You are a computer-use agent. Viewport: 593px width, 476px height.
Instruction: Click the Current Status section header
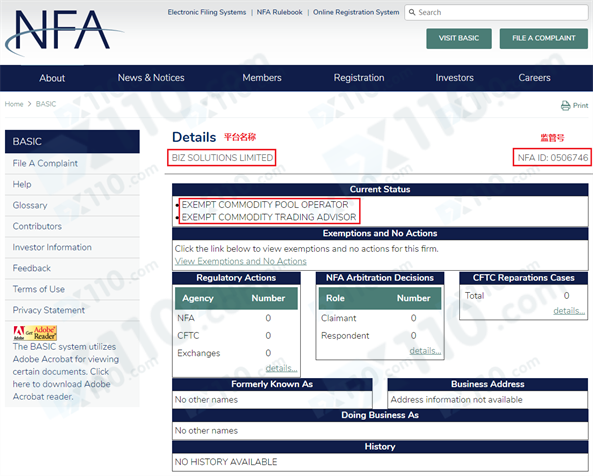coord(380,189)
